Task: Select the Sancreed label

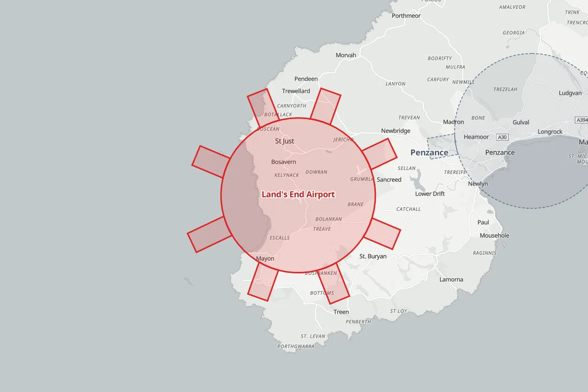Action: pyautogui.click(x=389, y=180)
